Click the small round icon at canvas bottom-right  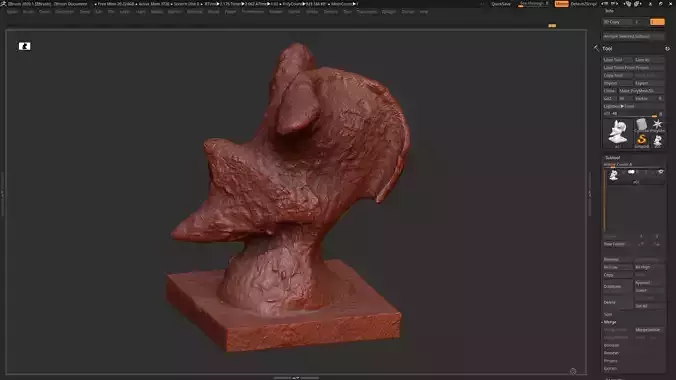tap(573, 371)
